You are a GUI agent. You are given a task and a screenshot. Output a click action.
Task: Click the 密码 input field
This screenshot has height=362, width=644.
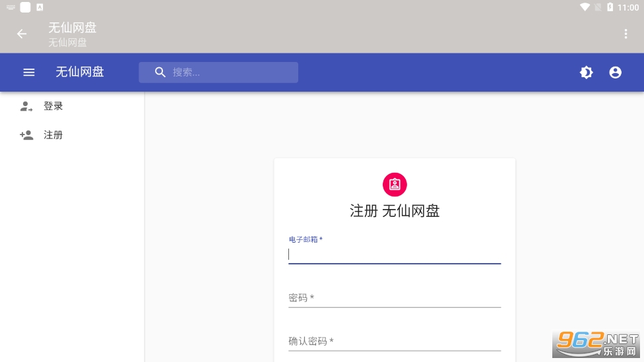(x=395, y=298)
